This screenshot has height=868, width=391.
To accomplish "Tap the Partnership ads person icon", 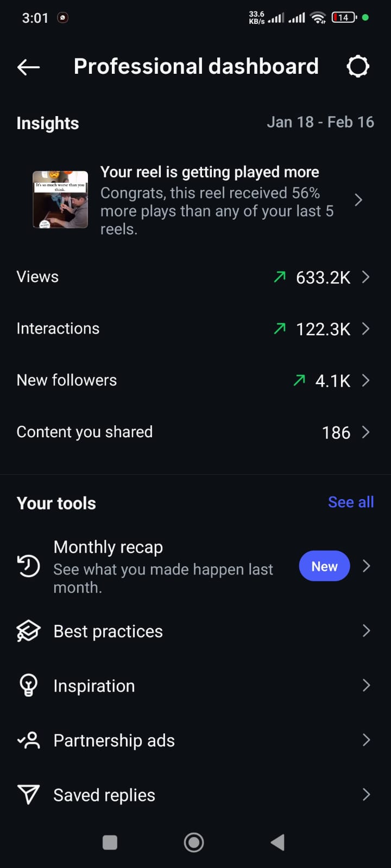I will [28, 740].
